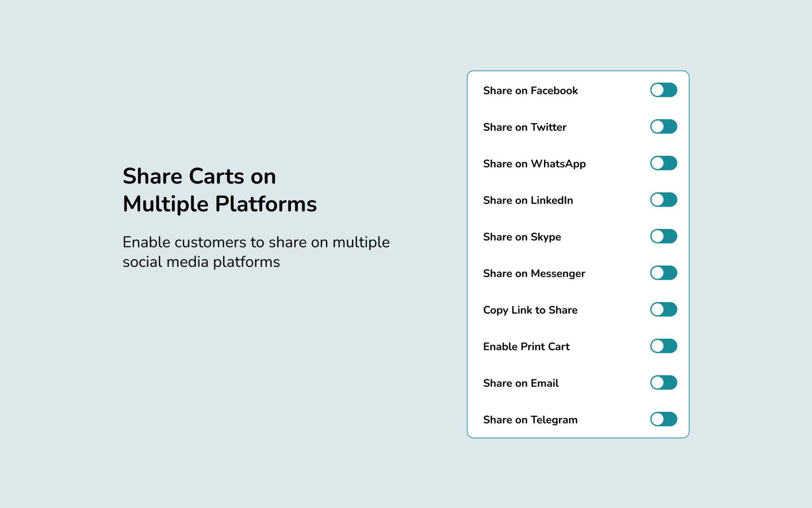The image size is (812, 508).
Task: Click the Share on Skype label
Action: 522,238
